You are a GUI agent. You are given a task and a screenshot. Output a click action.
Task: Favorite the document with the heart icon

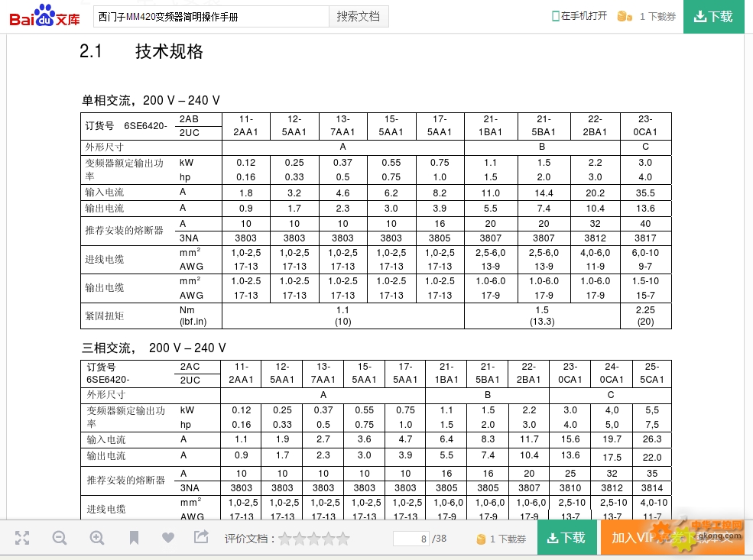coord(168,538)
